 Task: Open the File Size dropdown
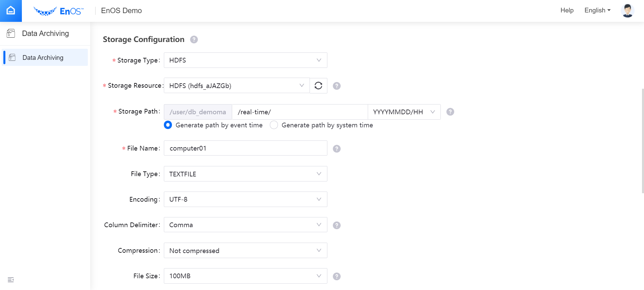point(246,276)
